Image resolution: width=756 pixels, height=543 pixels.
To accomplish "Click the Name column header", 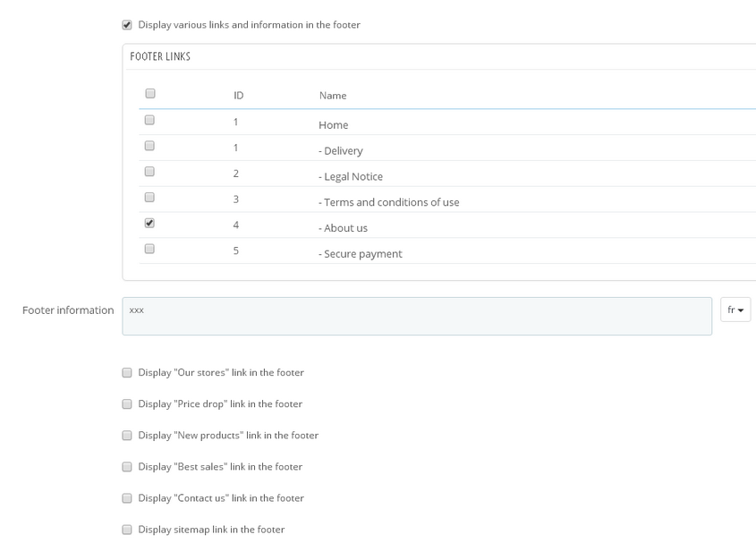I will [x=333, y=95].
